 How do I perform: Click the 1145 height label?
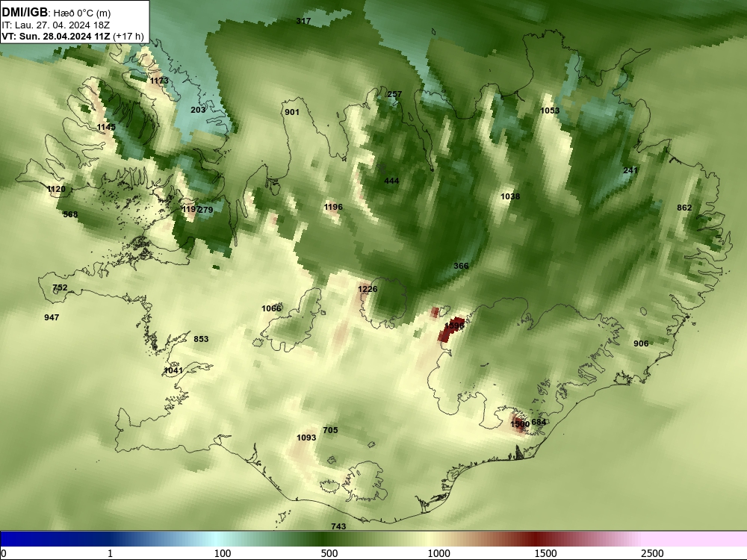point(106,127)
